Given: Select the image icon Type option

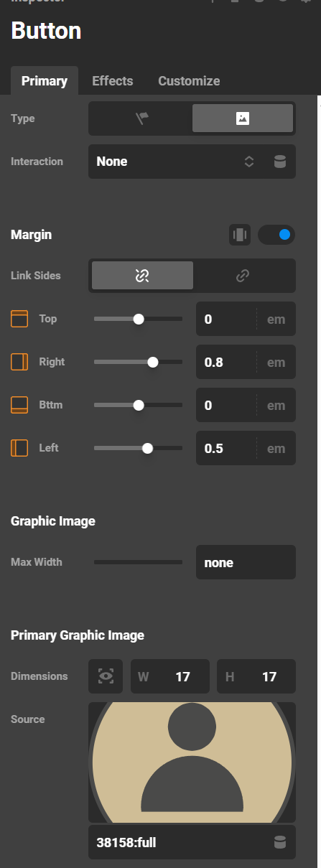Looking at the screenshot, I should click(x=243, y=118).
